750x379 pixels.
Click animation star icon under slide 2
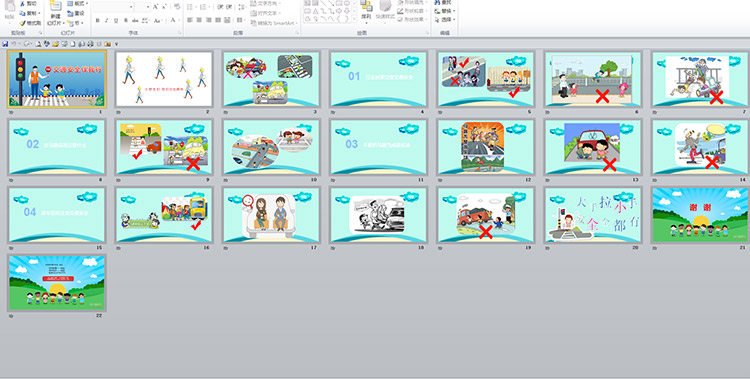tap(119, 111)
